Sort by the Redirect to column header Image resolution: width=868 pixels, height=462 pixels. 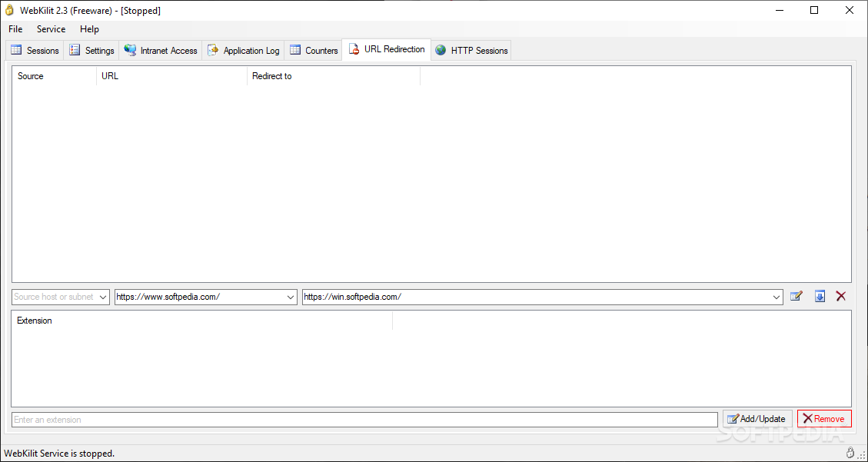tap(334, 76)
